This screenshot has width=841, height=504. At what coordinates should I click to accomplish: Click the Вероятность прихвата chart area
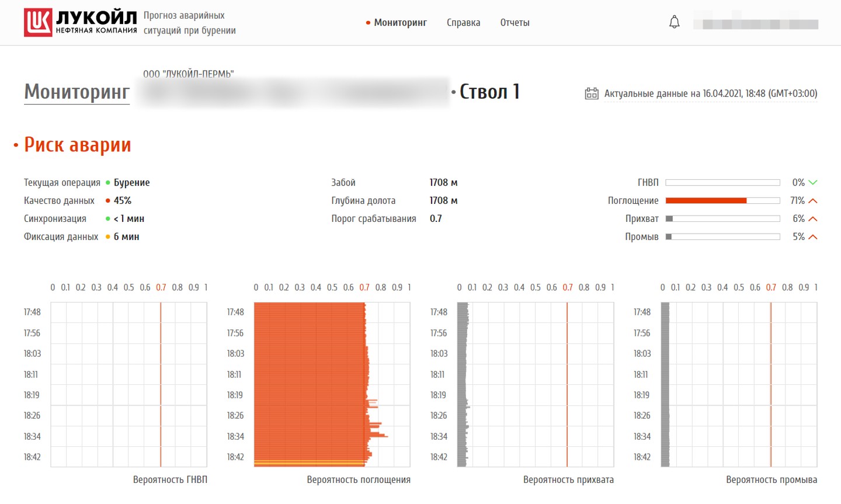coord(535,384)
